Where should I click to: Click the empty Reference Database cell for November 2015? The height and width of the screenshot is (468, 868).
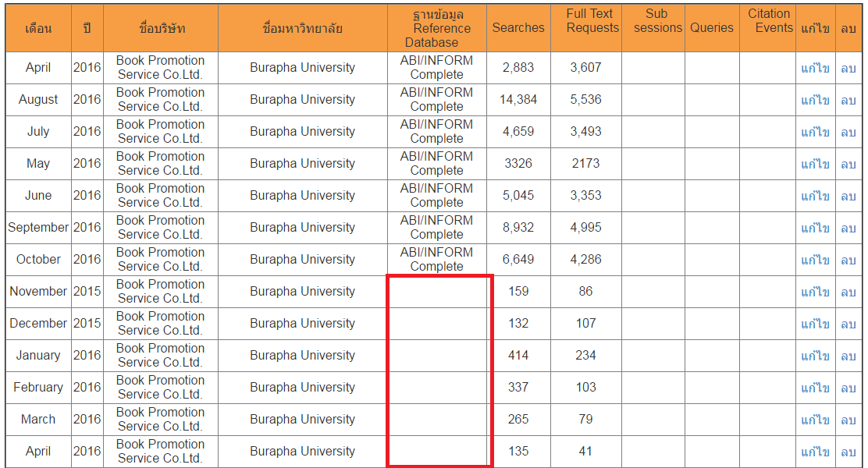click(x=437, y=292)
